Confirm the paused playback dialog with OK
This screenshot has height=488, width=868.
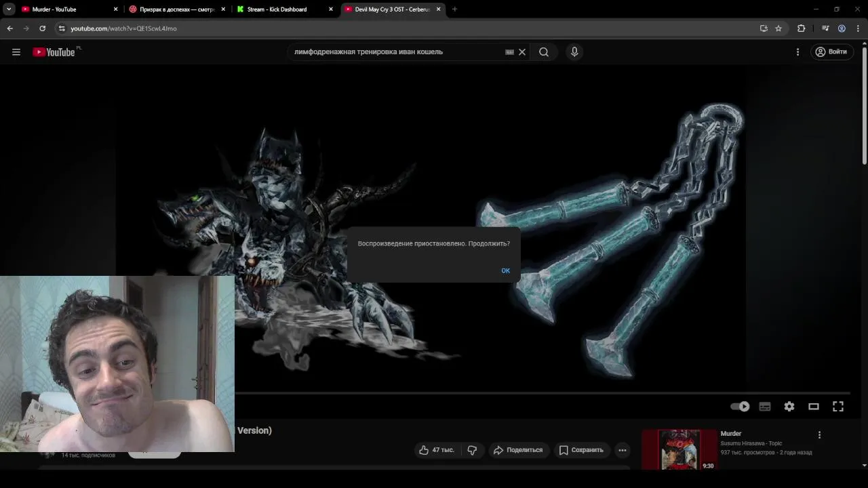tap(505, 270)
